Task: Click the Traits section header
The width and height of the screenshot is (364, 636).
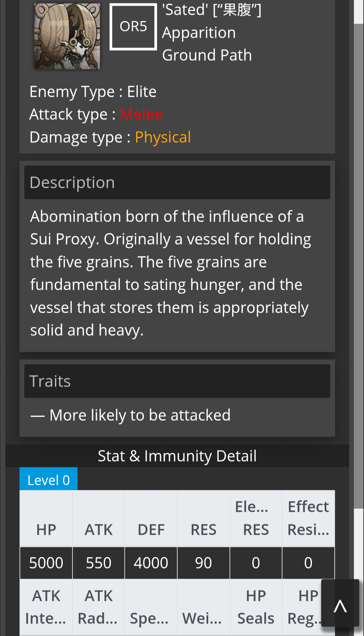Action: coord(177,381)
